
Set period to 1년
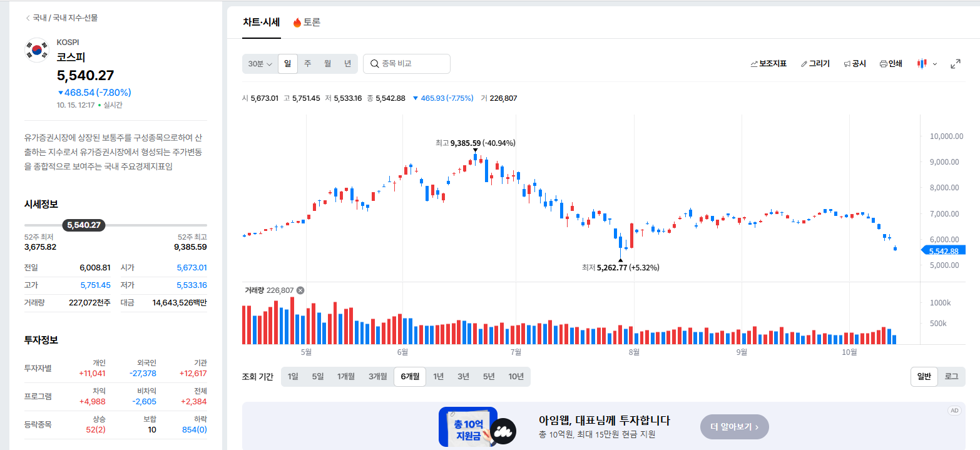pos(438,377)
